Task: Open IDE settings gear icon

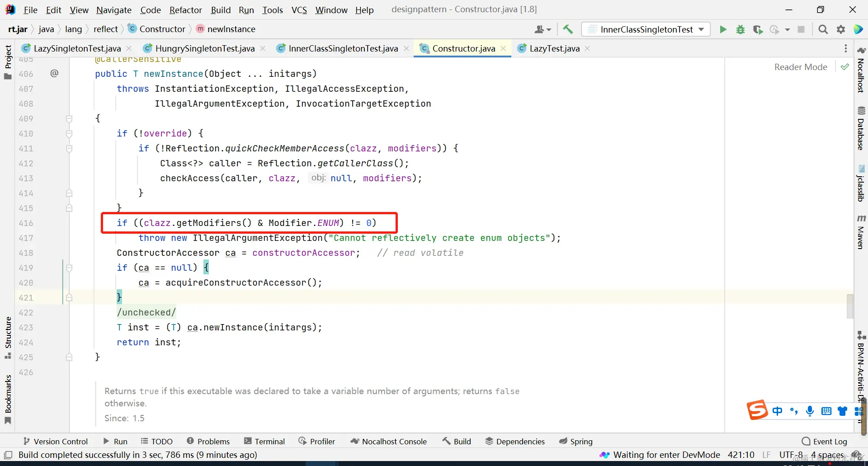Action: tap(841, 29)
